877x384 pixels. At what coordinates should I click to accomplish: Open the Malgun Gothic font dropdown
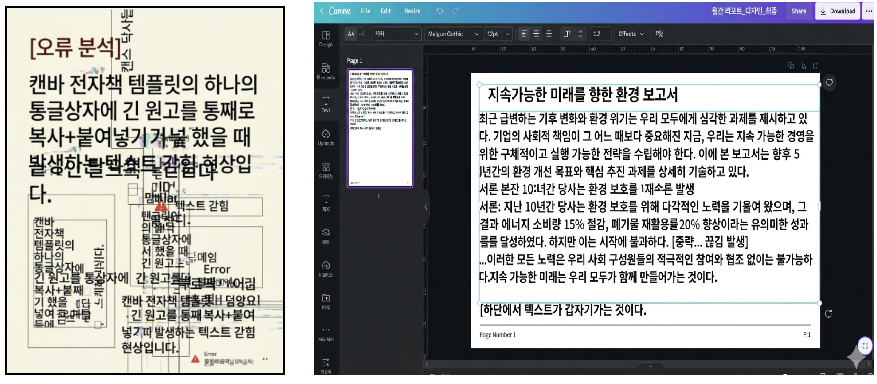[453, 34]
